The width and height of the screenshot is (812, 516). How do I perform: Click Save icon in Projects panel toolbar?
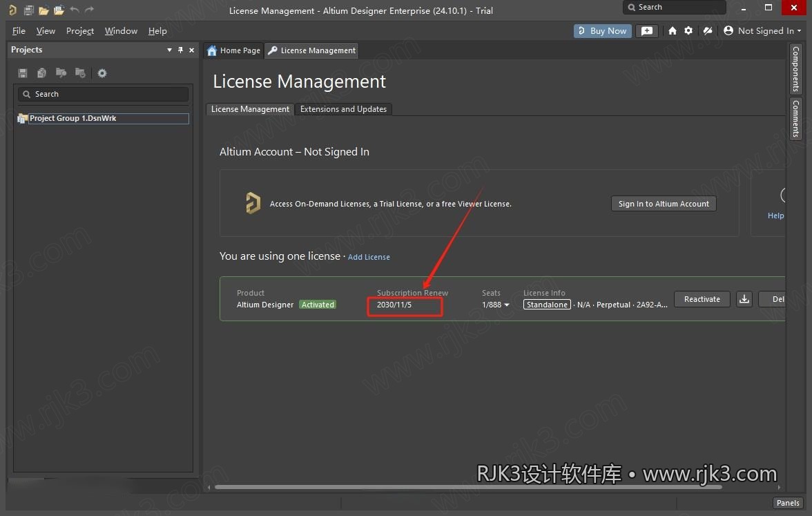tap(22, 73)
